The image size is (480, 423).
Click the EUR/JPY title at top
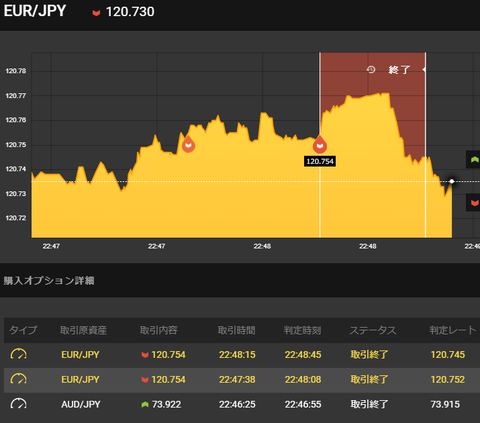click(35, 11)
